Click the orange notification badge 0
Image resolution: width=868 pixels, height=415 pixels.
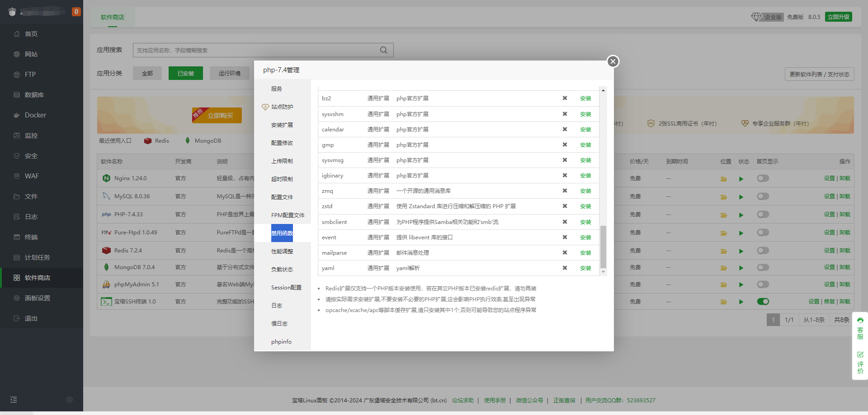[x=76, y=12]
